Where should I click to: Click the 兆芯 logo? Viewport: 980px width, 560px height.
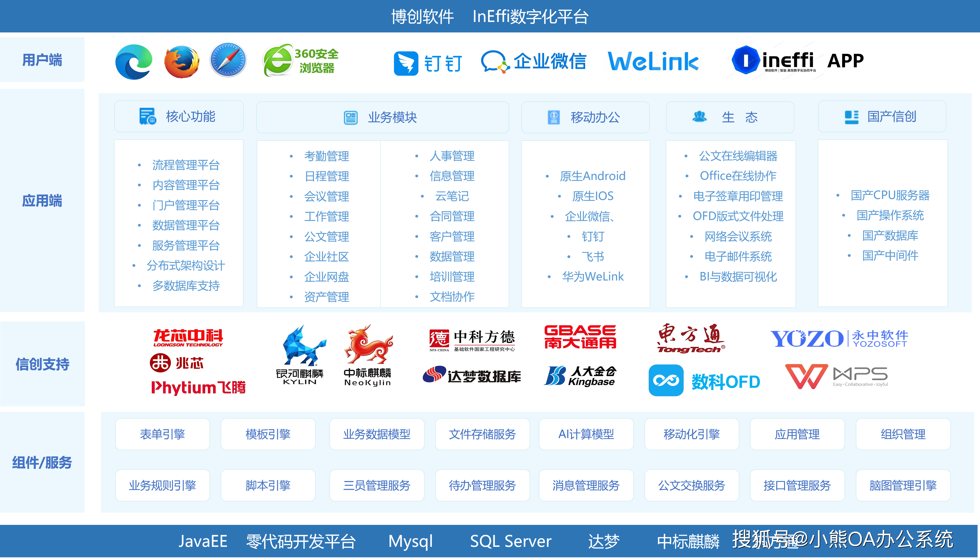(177, 363)
